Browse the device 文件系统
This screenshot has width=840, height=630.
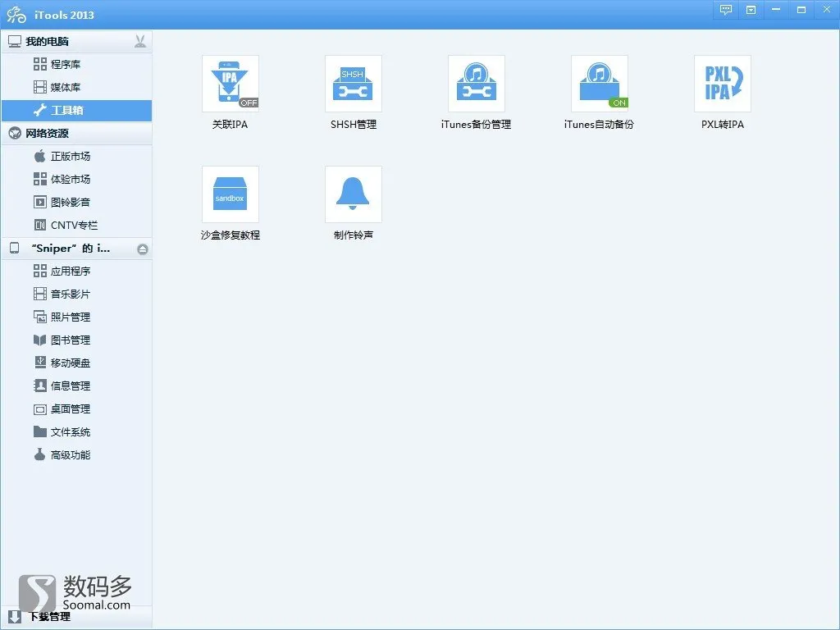(x=76, y=432)
